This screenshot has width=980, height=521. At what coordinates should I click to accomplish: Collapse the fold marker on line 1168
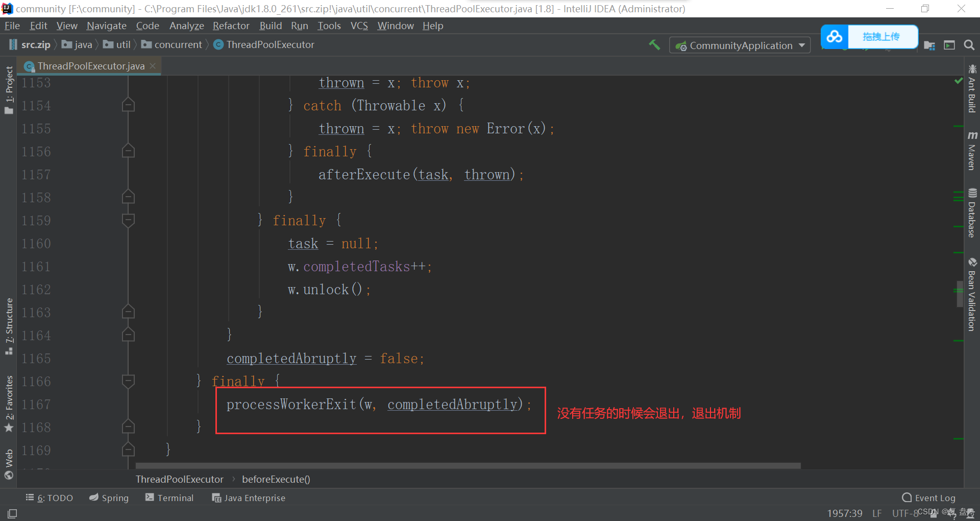pyautogui.click(x=128, y=427)
